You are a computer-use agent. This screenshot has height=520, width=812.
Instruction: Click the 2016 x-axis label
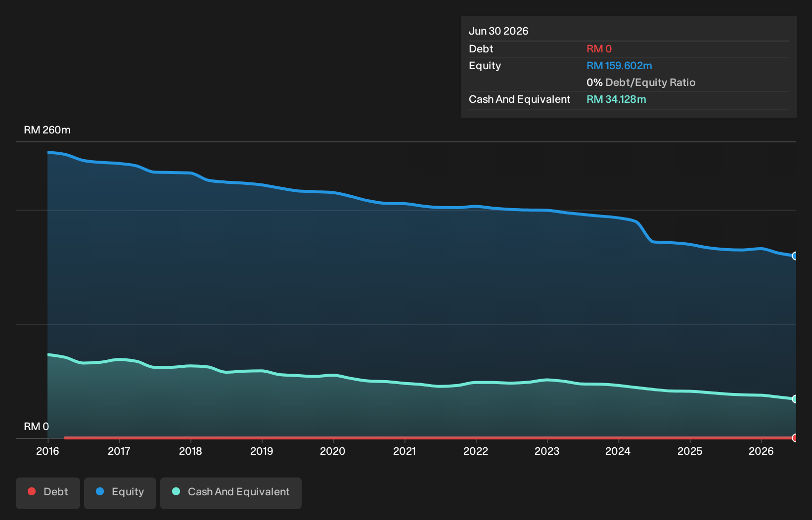(x=47, y=451)
